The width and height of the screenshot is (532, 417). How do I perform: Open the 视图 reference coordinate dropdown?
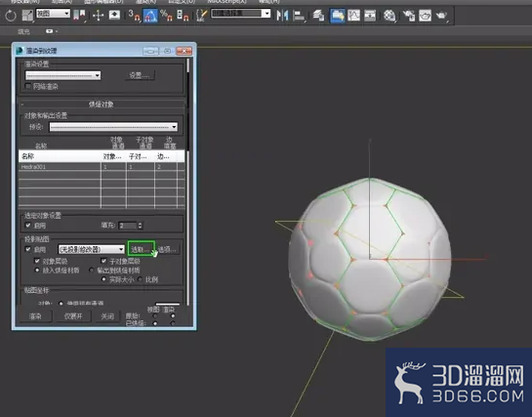tap(53, 14)
